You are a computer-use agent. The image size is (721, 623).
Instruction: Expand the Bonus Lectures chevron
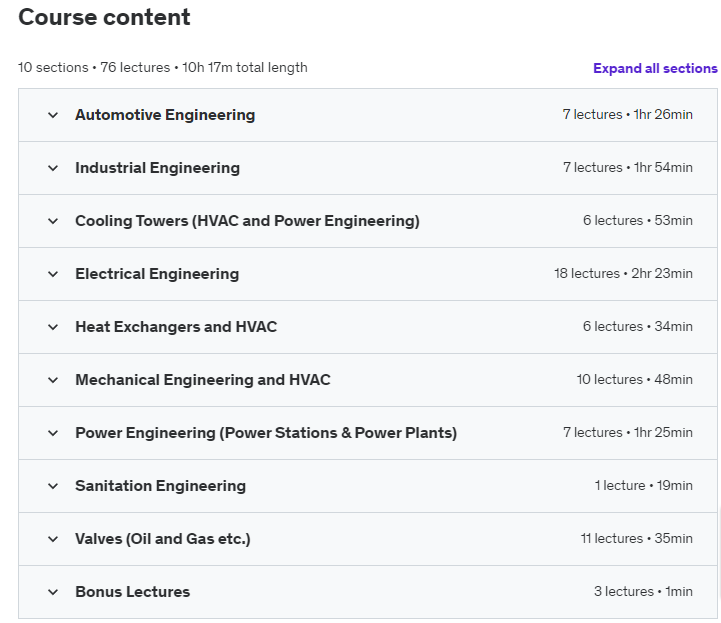pyautogui.click(x=53, y=592)
